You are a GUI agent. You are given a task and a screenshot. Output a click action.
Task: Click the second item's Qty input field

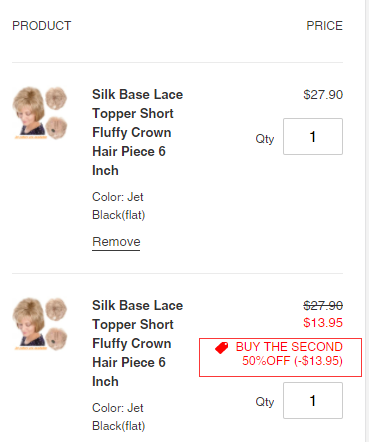313,400
